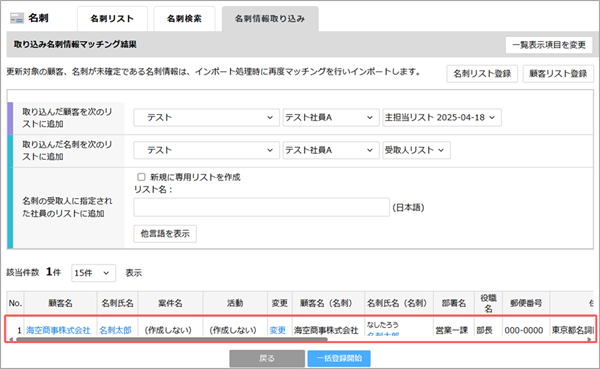Screen dimensions: 600x369
Task: Click 海空商事株式会社 in 顧客名（名刺） column
Action: [326, 330]
